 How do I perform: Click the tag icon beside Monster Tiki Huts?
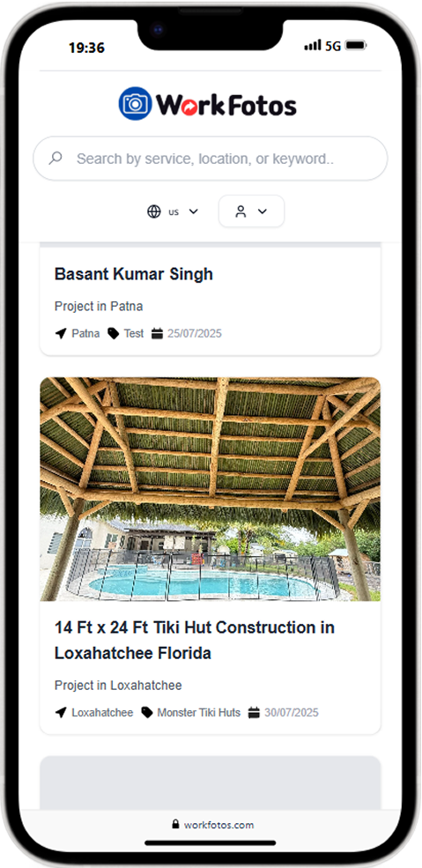(x=146, y=712)
